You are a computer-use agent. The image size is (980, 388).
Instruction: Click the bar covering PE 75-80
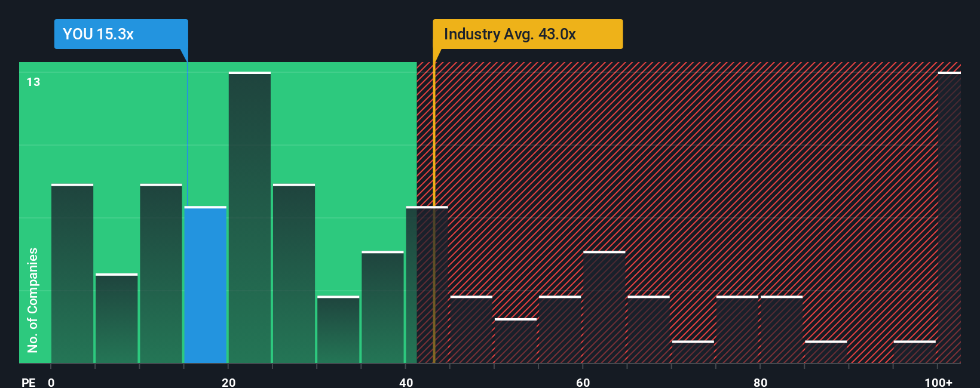737,330
